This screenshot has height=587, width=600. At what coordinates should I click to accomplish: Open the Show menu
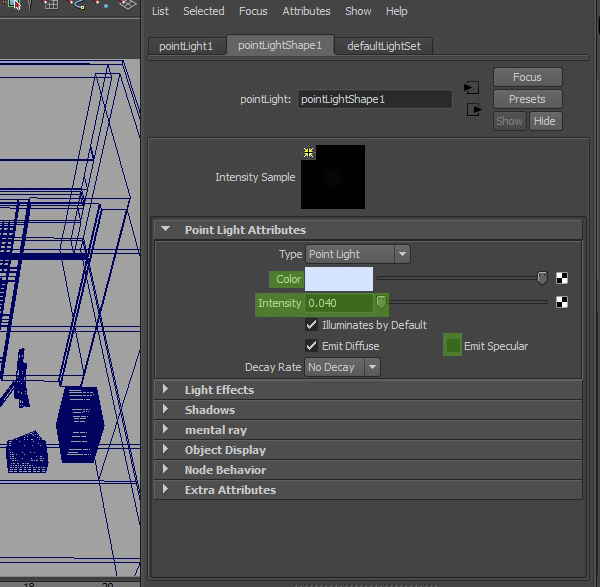point(358,11)
